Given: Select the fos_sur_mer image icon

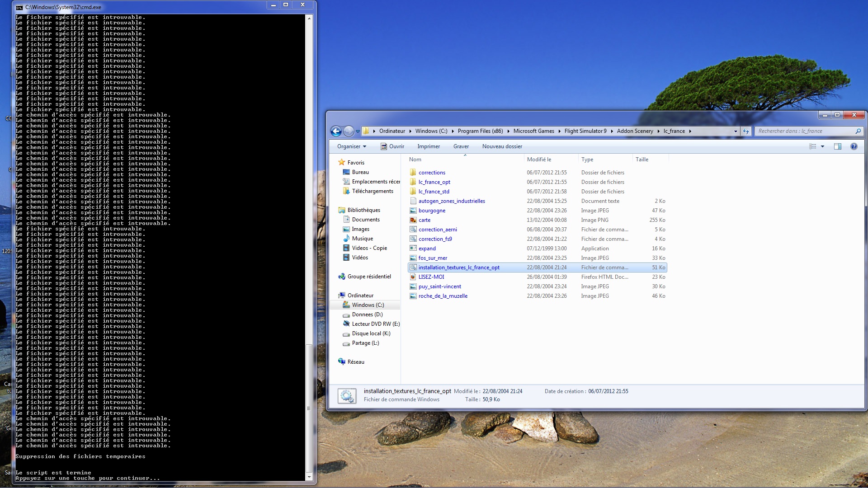Looking at the screenshot, I should [413, 258].
